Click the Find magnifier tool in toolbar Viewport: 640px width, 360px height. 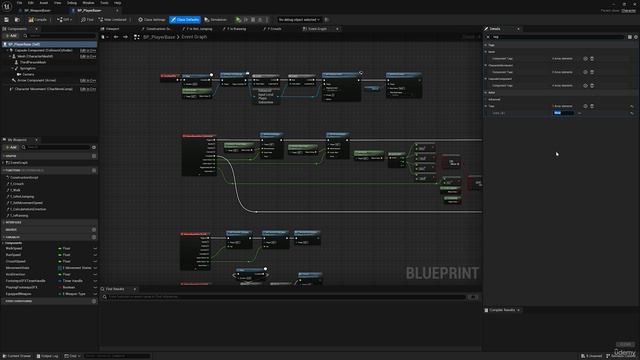[x=87, y=20]
